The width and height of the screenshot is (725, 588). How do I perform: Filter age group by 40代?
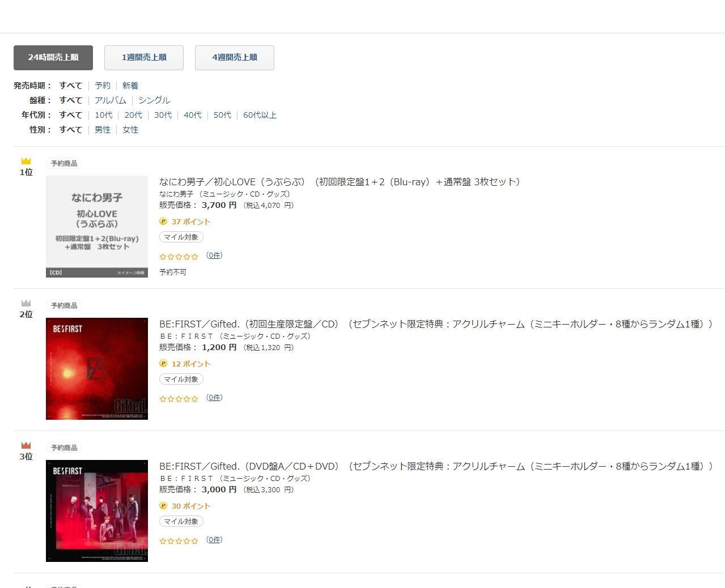(x=193, y=115)
